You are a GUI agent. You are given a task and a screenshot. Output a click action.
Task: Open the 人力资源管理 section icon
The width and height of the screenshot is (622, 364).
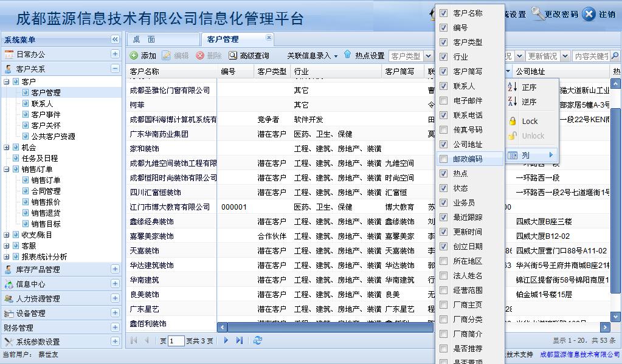(9, 298)
